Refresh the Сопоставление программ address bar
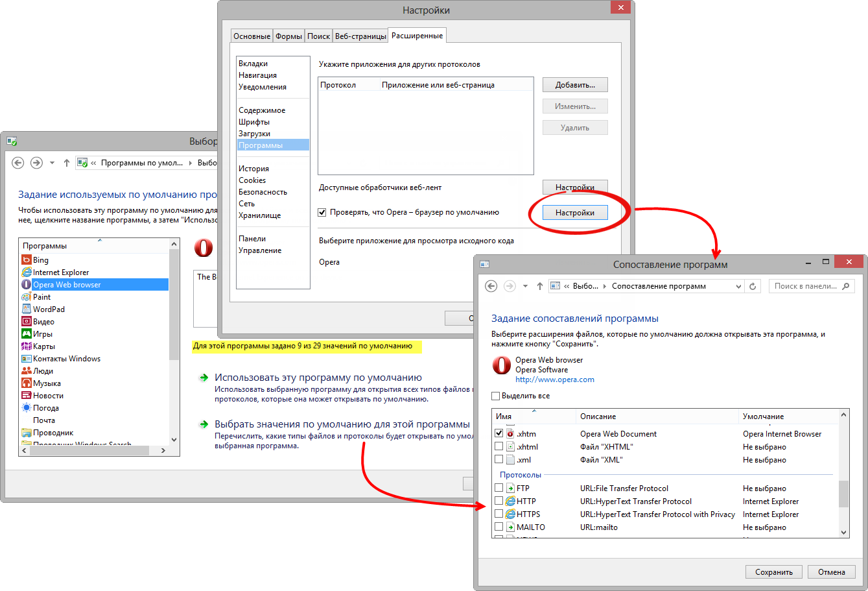 coord(753,286)
